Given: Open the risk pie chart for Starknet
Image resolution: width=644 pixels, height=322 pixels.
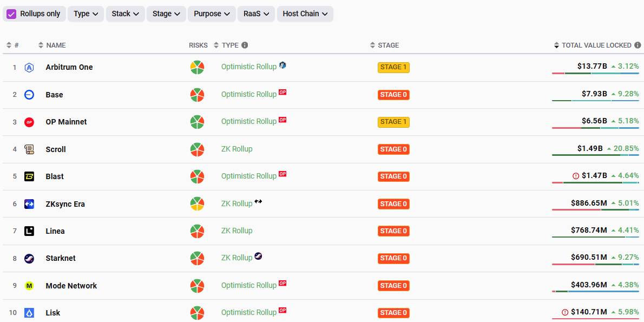Looking at the screenshot, I should (197, 258).
